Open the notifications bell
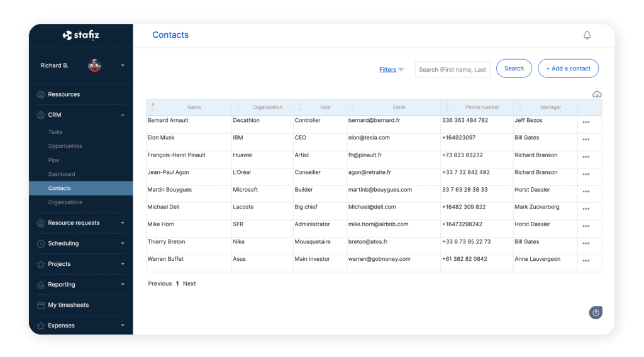 click(587, 35)
